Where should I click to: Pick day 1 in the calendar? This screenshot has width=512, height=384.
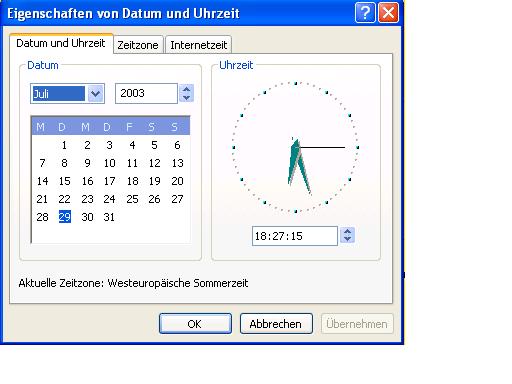click(64, 145)
